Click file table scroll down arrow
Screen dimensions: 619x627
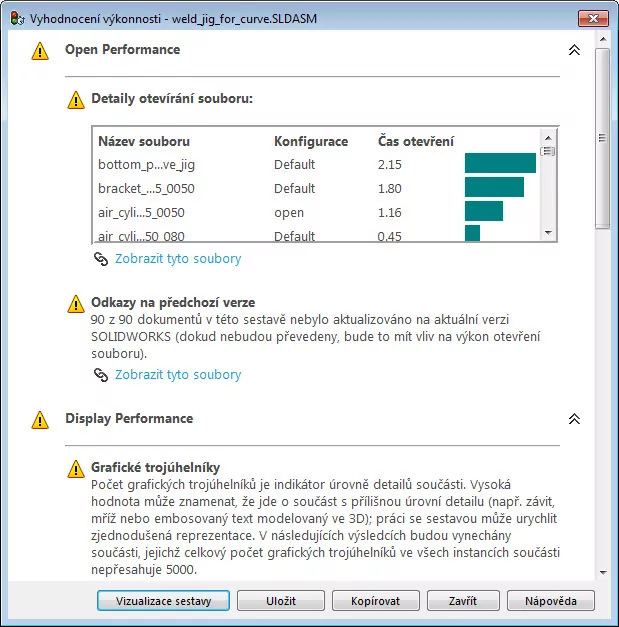click(x=548, y=232)
